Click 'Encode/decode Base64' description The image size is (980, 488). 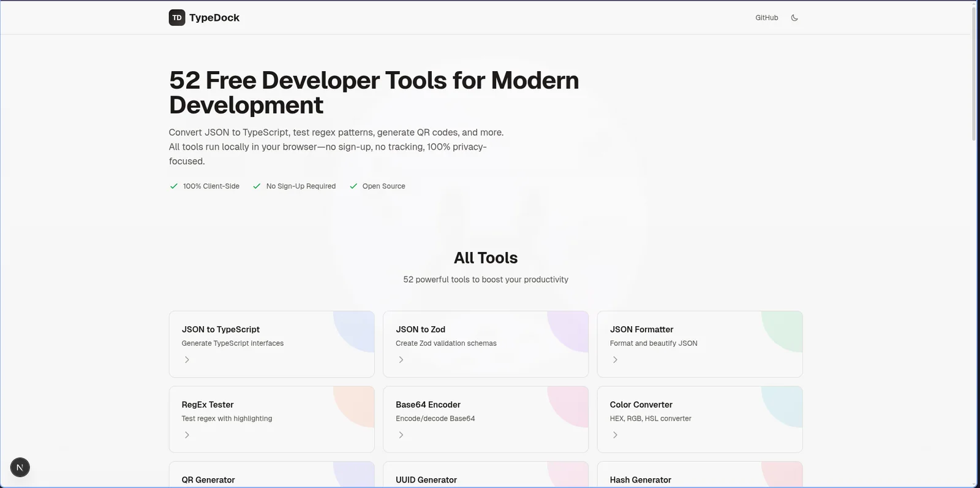[x=435, y=419]
